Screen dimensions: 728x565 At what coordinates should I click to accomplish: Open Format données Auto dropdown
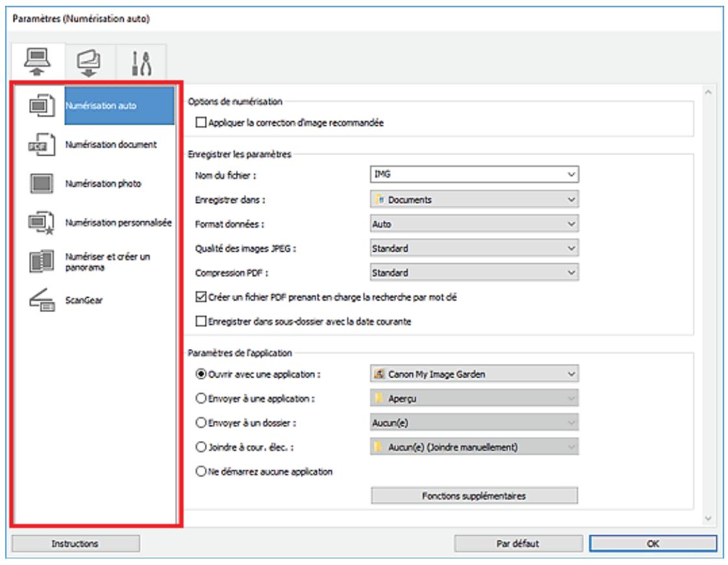pyautogui.click(x=475, y=224)
